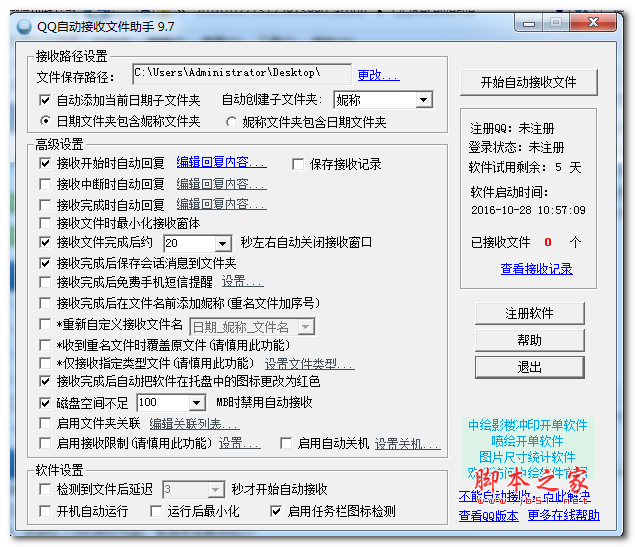
Task: Open 自动创建子文件夹 dropdown showing 昵称
Action: click(383, 100)
